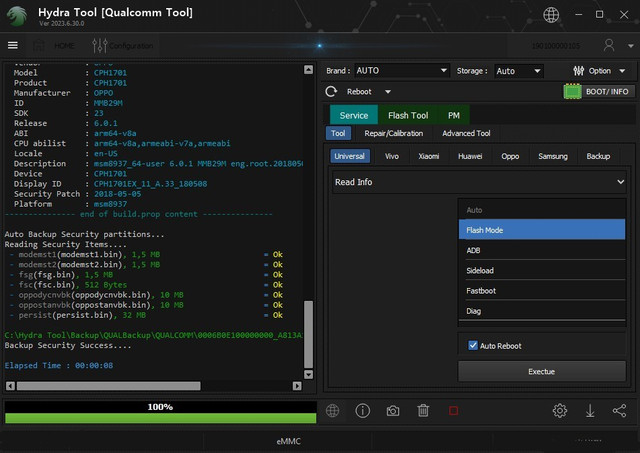The image size is (640, 453).
Task: Click the 100% green progress bar
Action: pyautogui.click(x=160, y=418)
